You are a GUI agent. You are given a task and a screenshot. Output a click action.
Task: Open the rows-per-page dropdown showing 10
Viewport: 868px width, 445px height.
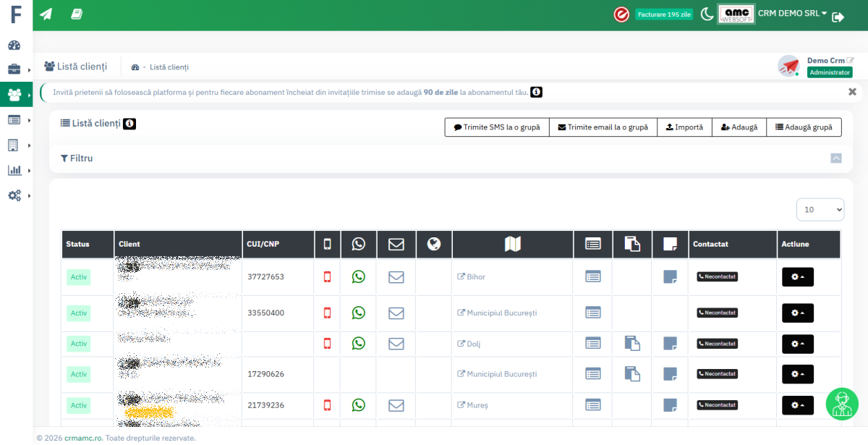coord(820,209)
